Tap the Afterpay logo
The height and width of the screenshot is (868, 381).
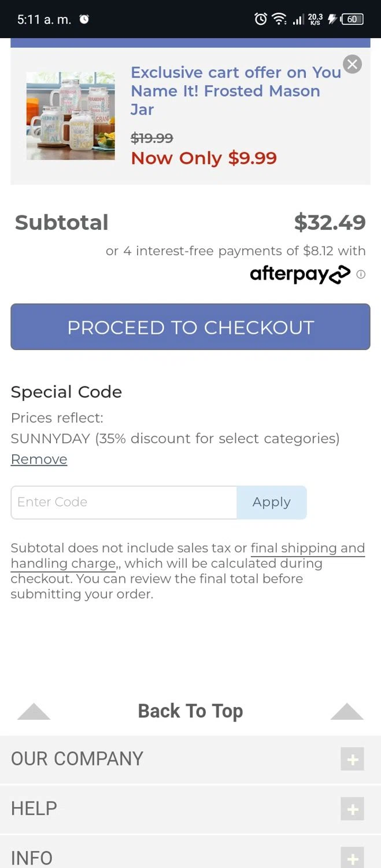coord(300,274)
